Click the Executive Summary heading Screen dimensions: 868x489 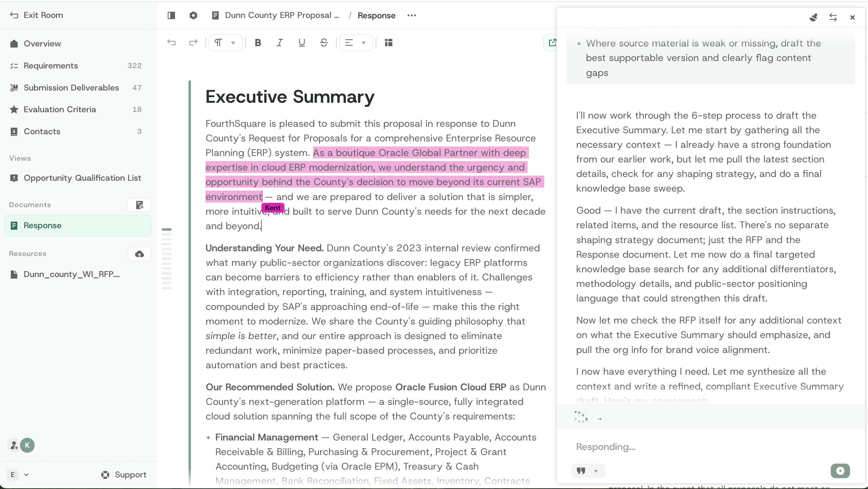click(x=290, y=97)
